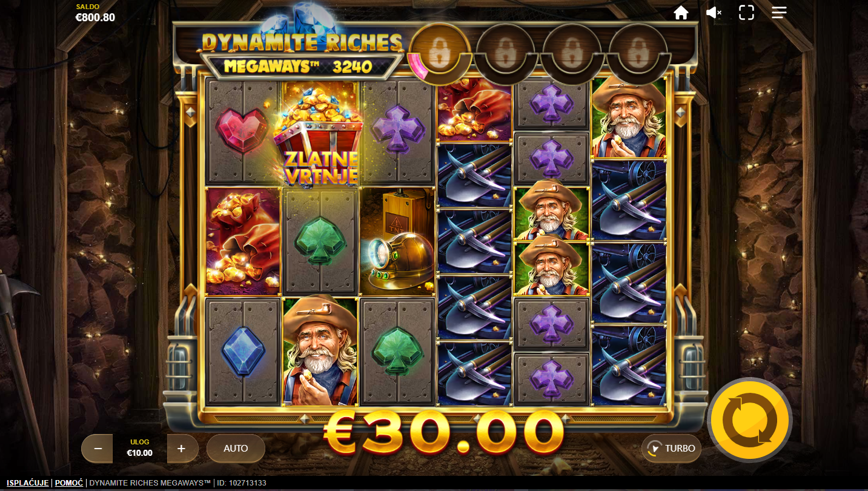The height and width of the screenshot is (491, 868).
Task: Click the Zlatne Vrtnje gold cart symbol
Action: (319, 132)
